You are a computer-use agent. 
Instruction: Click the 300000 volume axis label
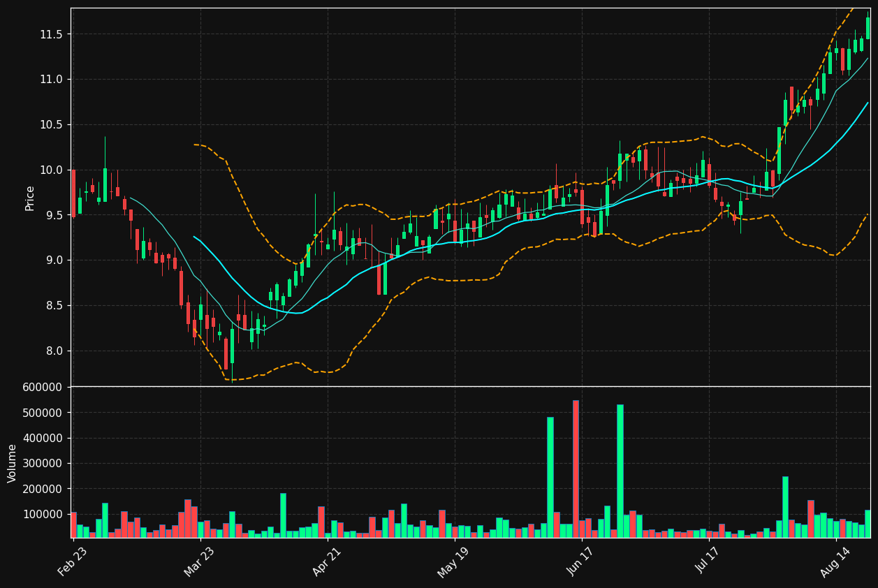point(43,464)
